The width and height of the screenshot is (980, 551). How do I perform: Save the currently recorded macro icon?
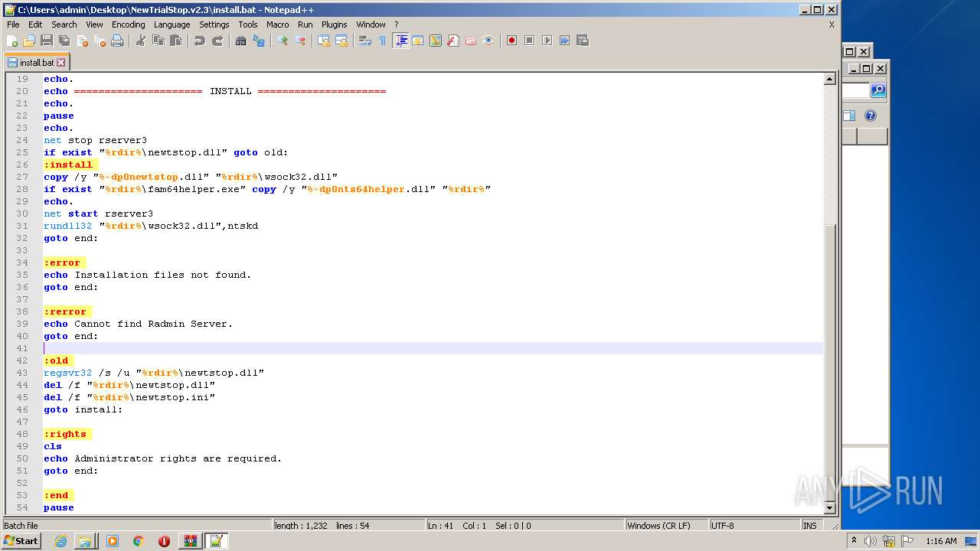click(582, 41)
